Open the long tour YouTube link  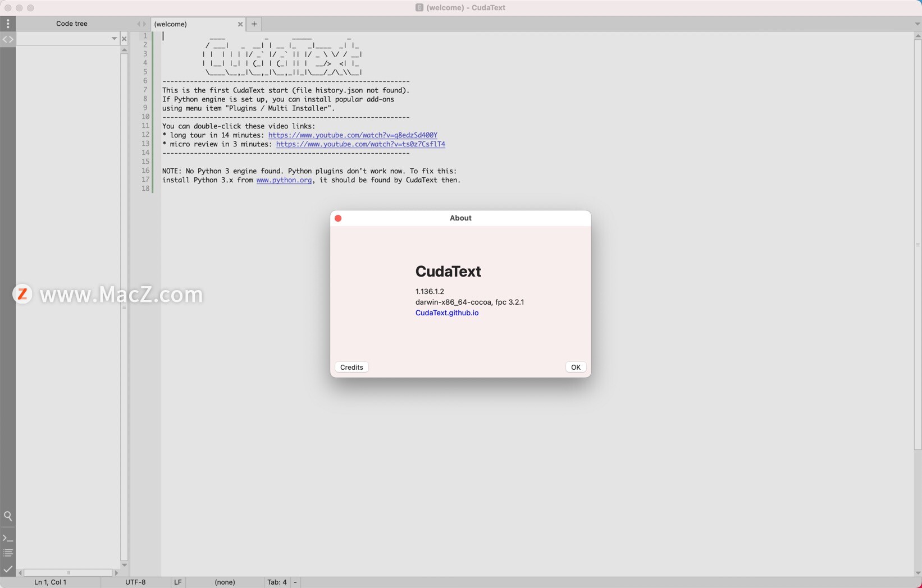click(x=353, y=135)
